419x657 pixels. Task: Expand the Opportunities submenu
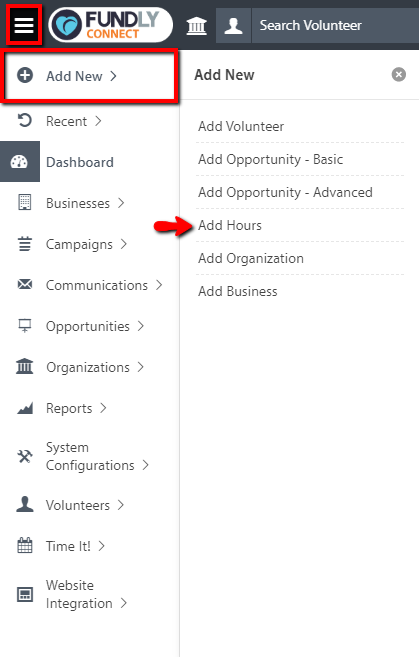click(x=95, y=326)
